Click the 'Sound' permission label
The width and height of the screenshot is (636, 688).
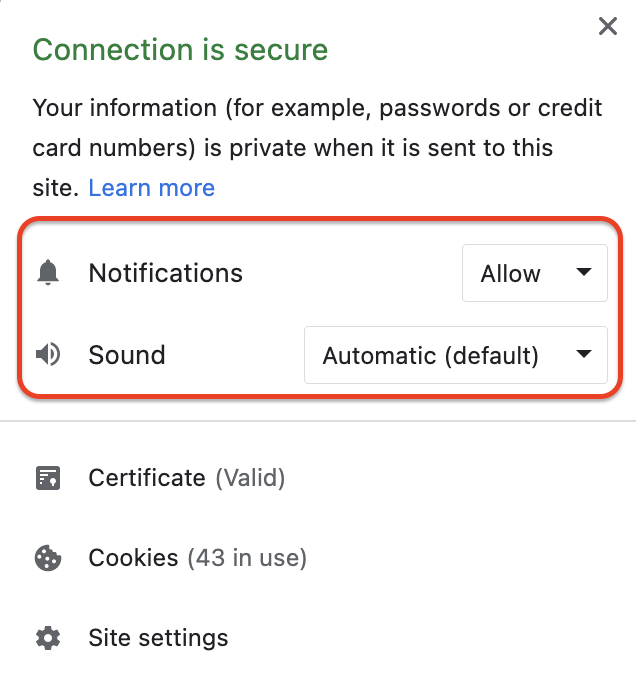coord(127,355)
